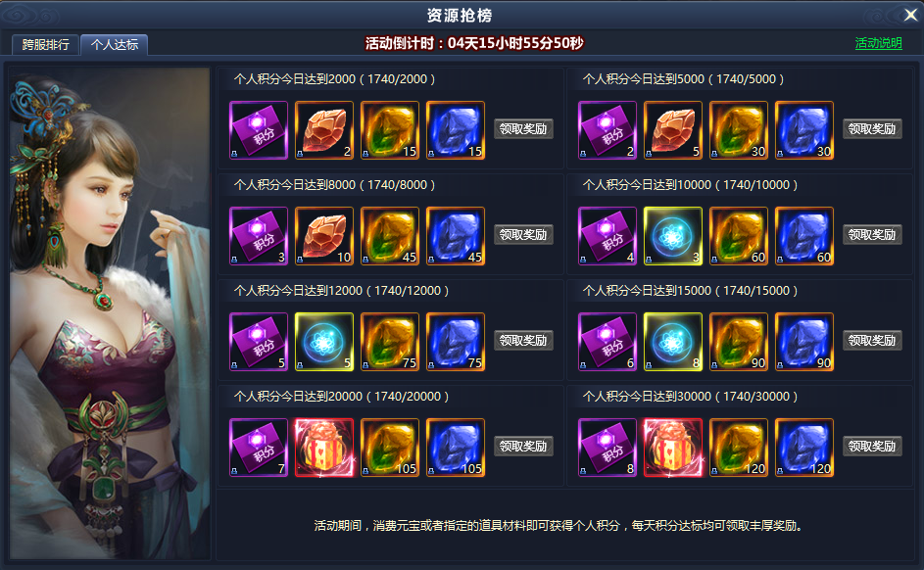
Task: Click the gift box in 20000 tier
Action: click(x=324, y=448)
